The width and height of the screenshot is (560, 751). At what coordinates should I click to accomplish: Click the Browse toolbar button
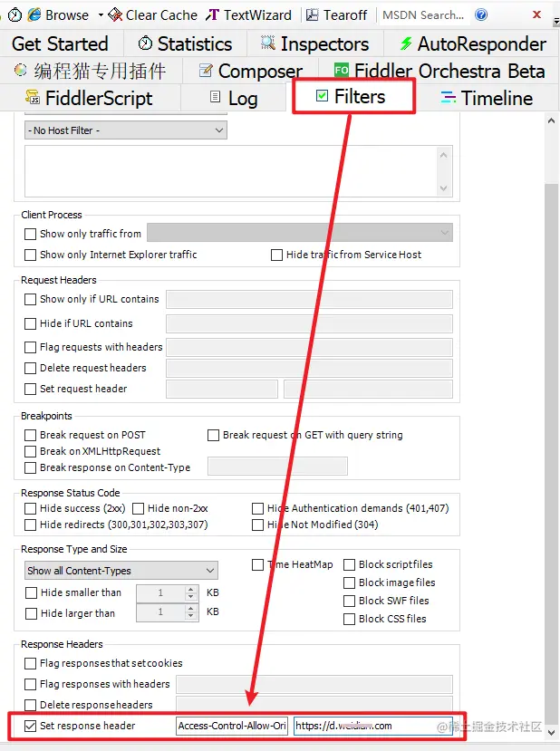click(58, 14)
